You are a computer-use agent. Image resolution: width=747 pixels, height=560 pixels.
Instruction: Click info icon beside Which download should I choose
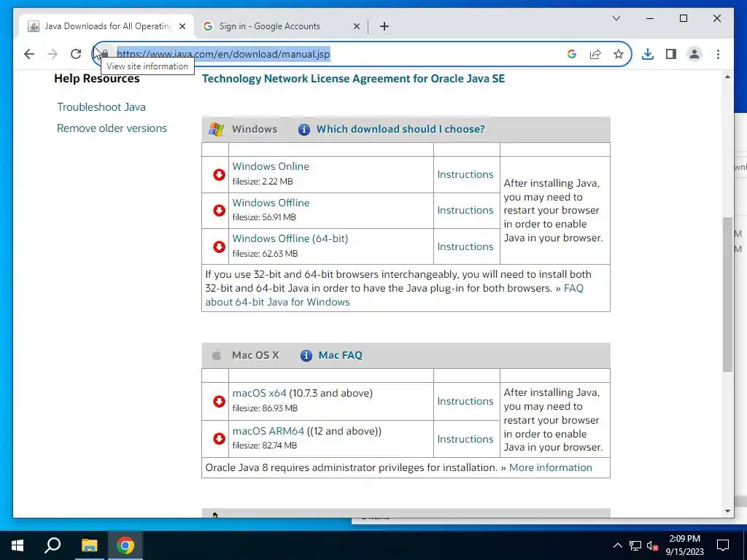[x=304, y=130]
